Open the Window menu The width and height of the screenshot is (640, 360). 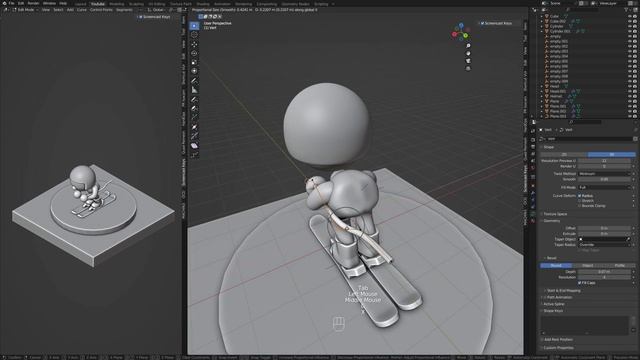[49, 3]
